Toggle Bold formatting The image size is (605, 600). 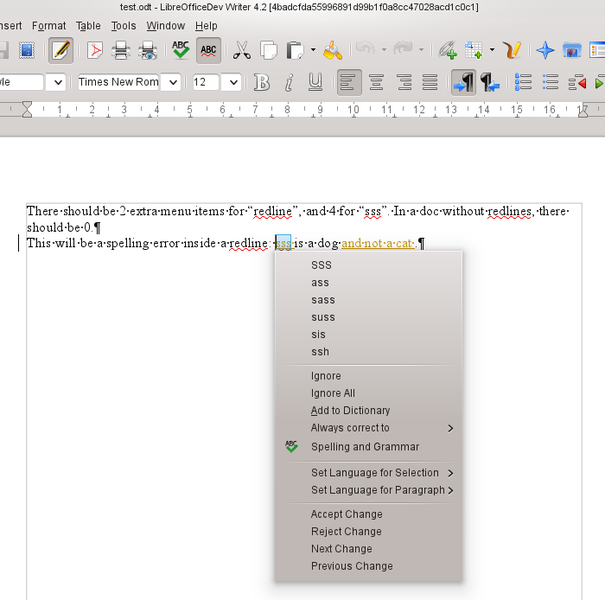tap(262, 82)
